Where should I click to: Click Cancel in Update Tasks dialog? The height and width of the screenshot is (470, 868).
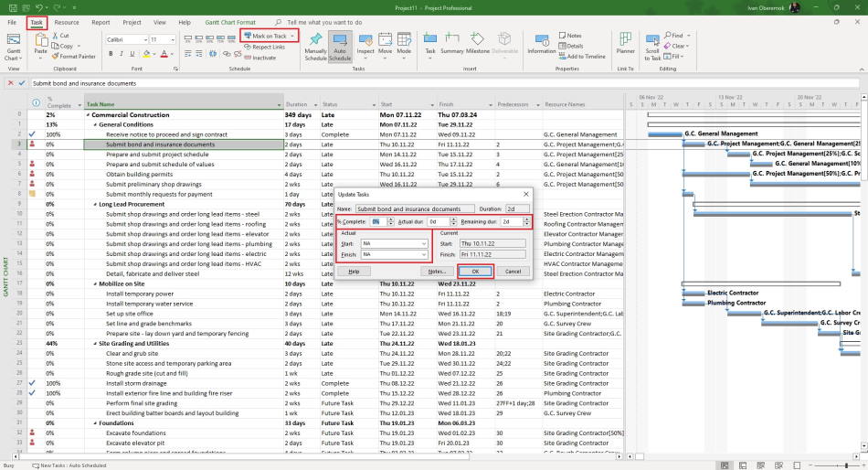click(x=513, y=272)
